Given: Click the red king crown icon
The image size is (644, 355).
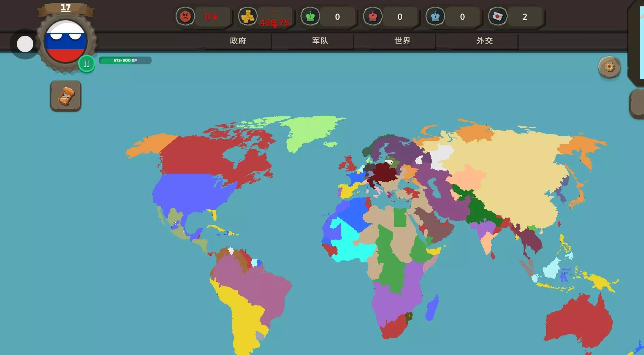Looking at the screenshot, I should pyautogui.click(x=373, y=17).
